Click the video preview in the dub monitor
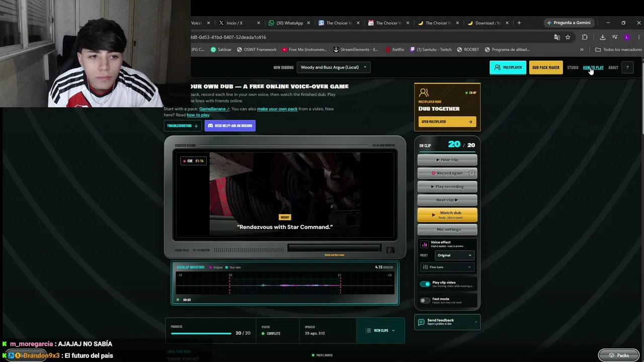This screenshot has height=362, width=644. click(x=285, y=194)
